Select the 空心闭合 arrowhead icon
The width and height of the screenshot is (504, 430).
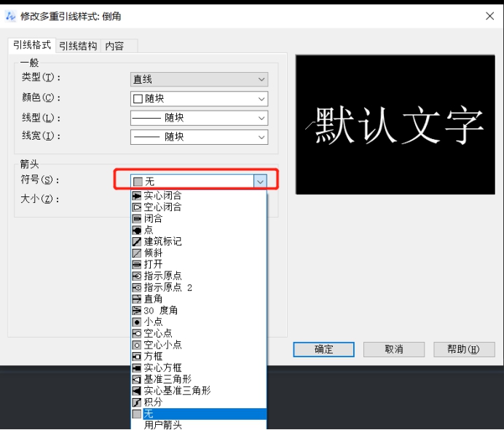point(137,207)
